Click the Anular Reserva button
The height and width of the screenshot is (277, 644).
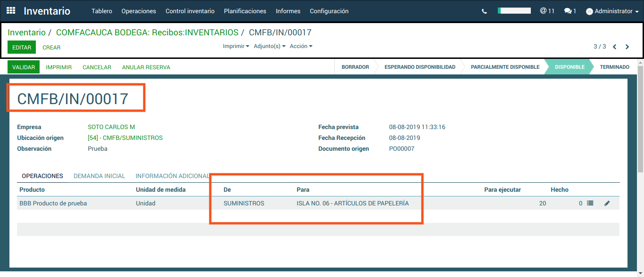click(146, 67)
